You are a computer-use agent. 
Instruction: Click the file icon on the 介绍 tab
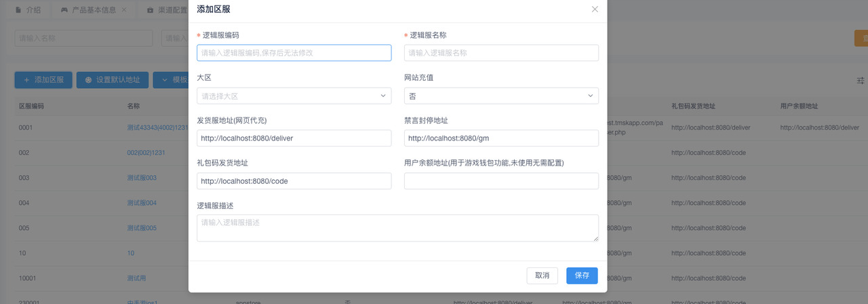18,11
